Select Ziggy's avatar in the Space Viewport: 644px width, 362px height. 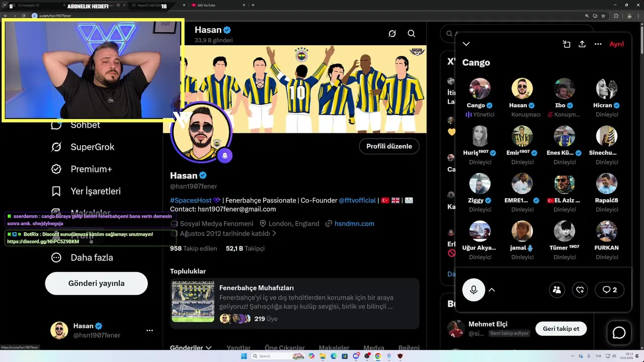[480, 184]
